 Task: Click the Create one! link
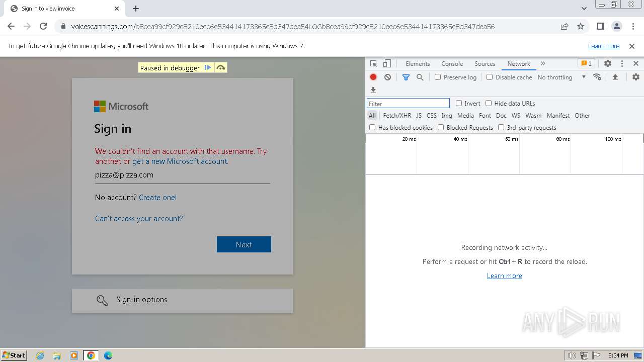pyautogui.click(x=157, y=198)
